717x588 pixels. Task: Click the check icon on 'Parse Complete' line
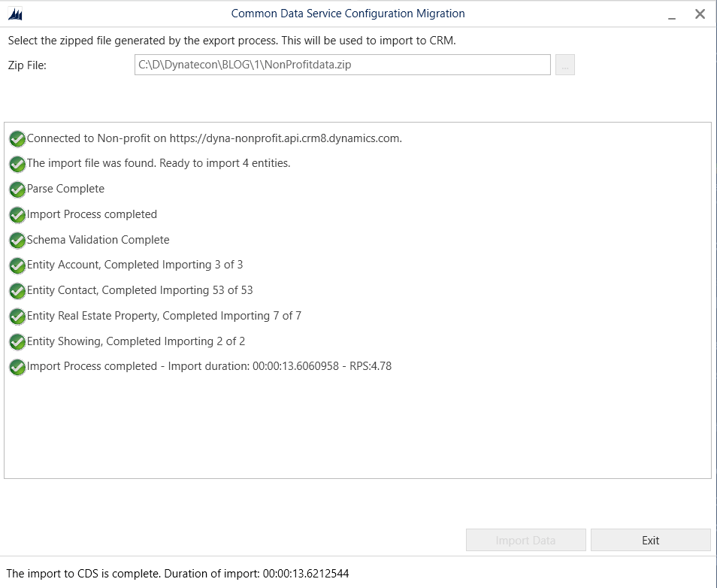point(17,189)
